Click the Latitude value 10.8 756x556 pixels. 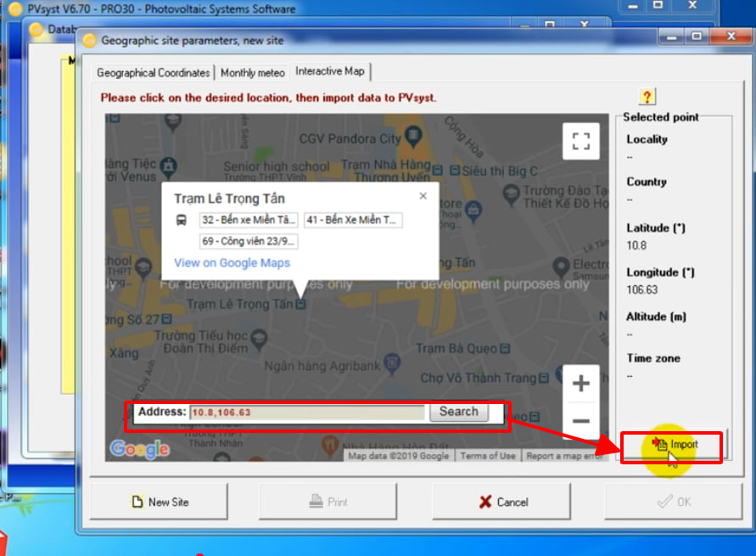(636, 245)
